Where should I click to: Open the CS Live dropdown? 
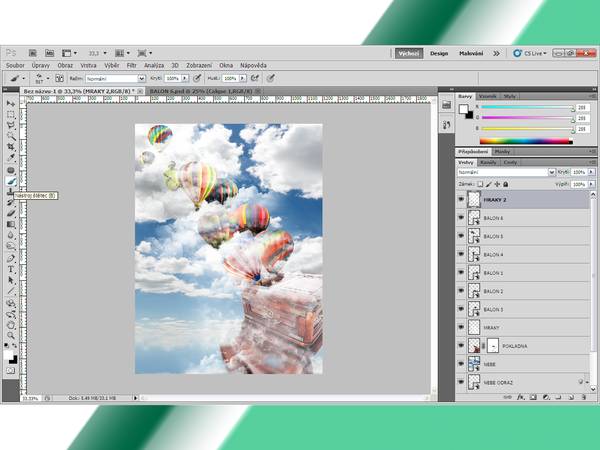point(535,53)
